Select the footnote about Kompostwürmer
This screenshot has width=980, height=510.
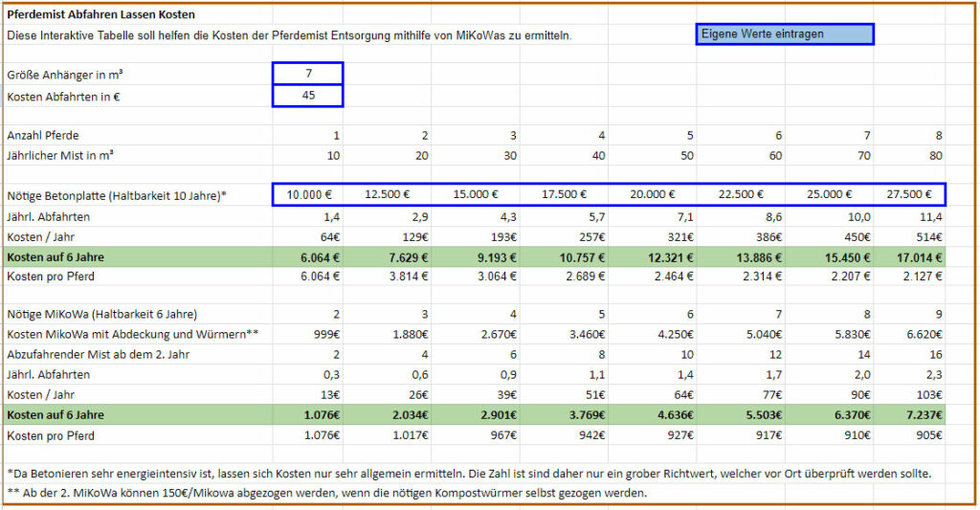[326, 493]
